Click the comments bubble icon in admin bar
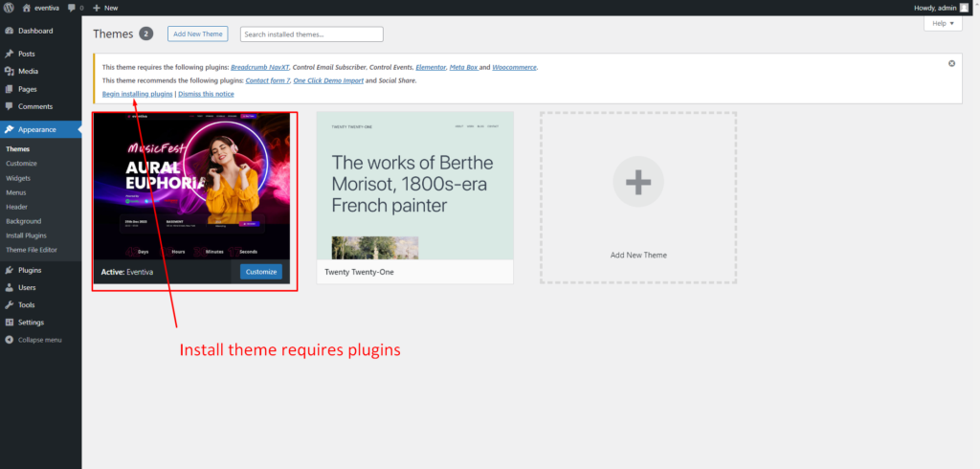 [72, 8]
